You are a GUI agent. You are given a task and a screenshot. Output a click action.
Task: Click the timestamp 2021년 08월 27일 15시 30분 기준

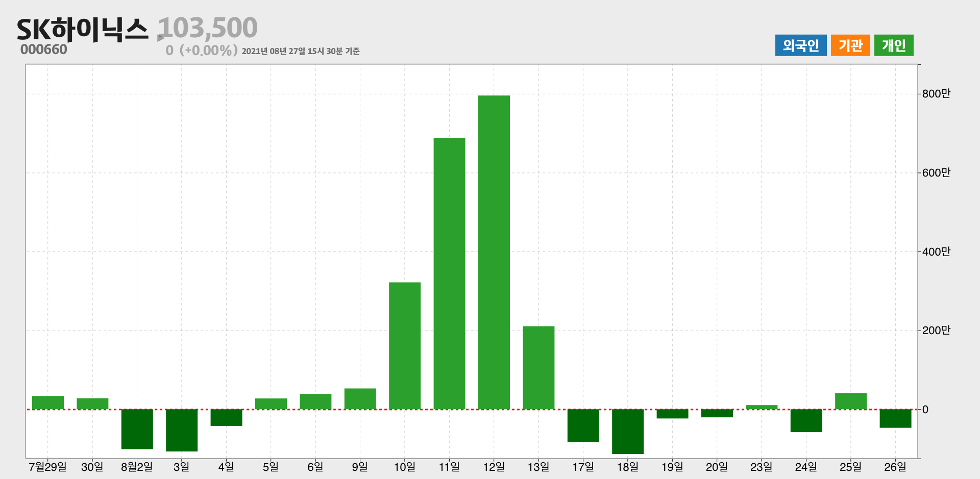click(301, 51)
